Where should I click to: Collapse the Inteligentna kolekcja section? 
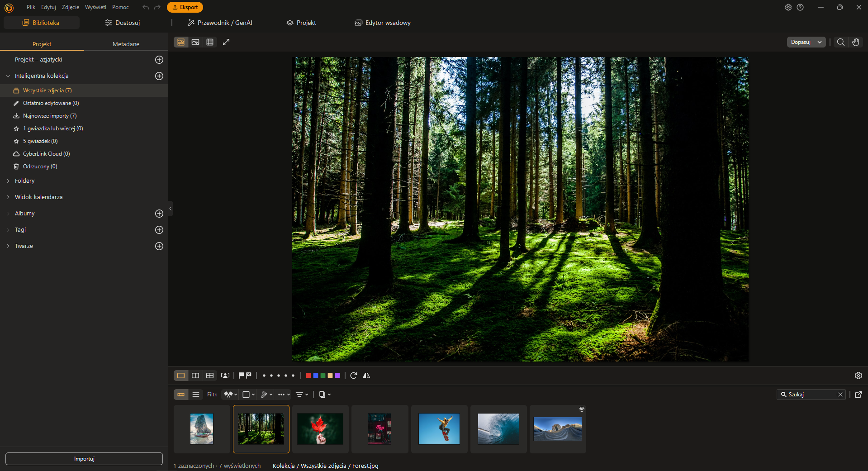pyautogui.click(x=8, y=76)
